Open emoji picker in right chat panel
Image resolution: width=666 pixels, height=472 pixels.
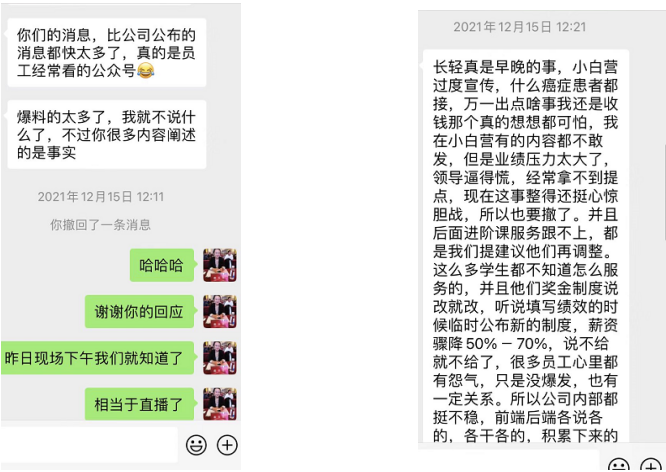[x=618, y=466]
